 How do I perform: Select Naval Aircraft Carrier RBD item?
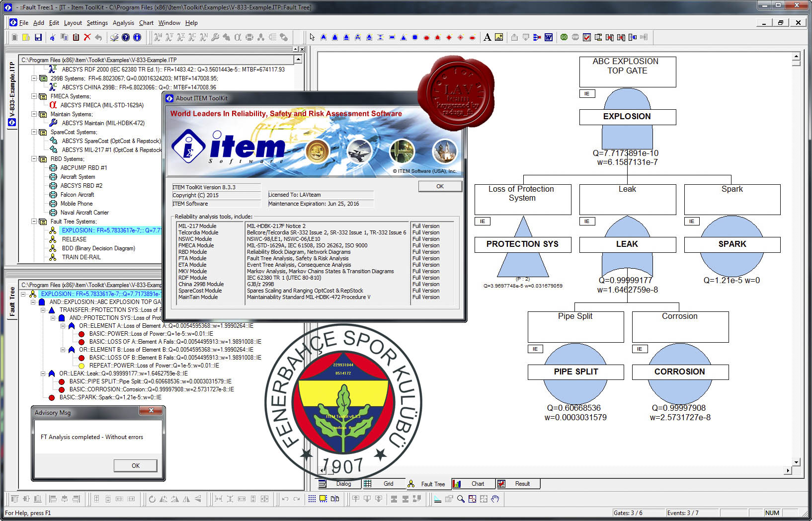[84, 213]
